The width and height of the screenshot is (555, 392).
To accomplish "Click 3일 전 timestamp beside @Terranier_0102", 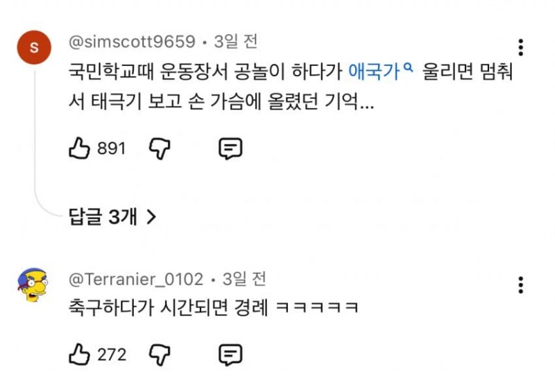I will tap(244, 279).
